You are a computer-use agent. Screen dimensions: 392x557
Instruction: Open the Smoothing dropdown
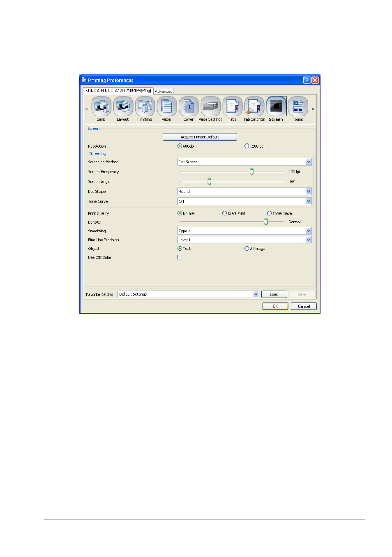tap(244, 231)
